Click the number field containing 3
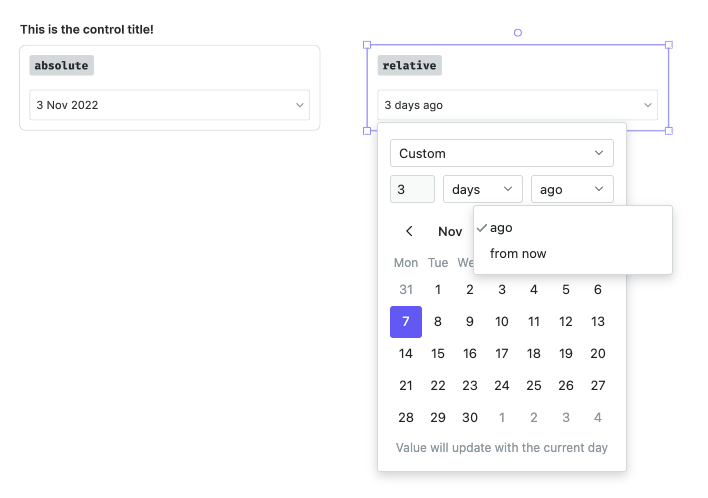This screenshot has height=498, width=708. click(412, 189)
